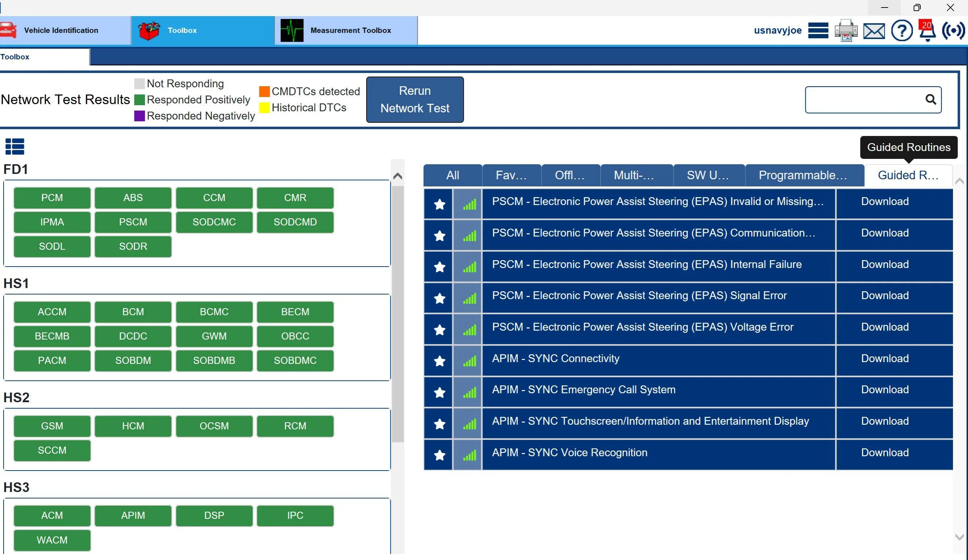
Task: Open the help question mark icon
Action: 901,30
